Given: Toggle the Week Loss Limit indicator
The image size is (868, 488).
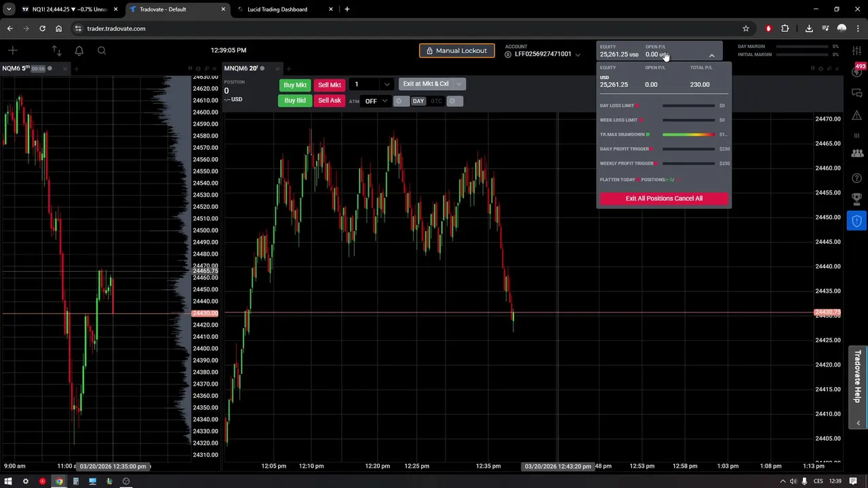Looking at the screenshot, I should pyautogui.click(x=641, y=120).
